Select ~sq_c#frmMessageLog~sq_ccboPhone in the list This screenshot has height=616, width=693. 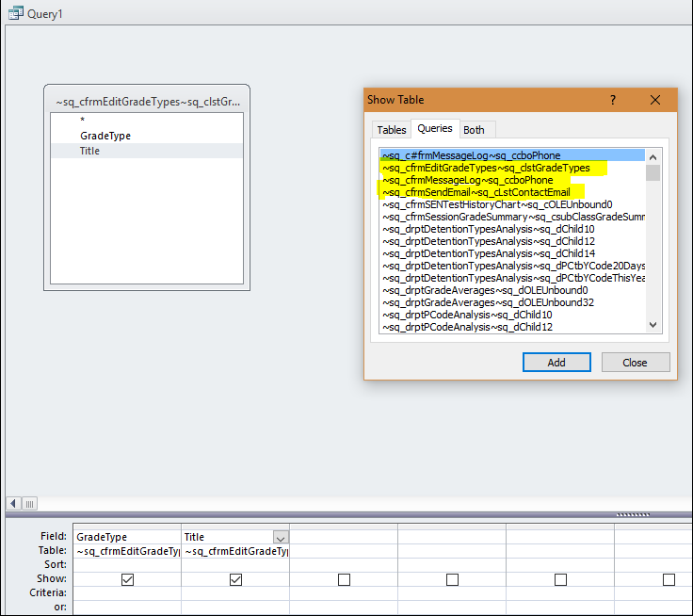pyautogui.click(x=512, y=155)
